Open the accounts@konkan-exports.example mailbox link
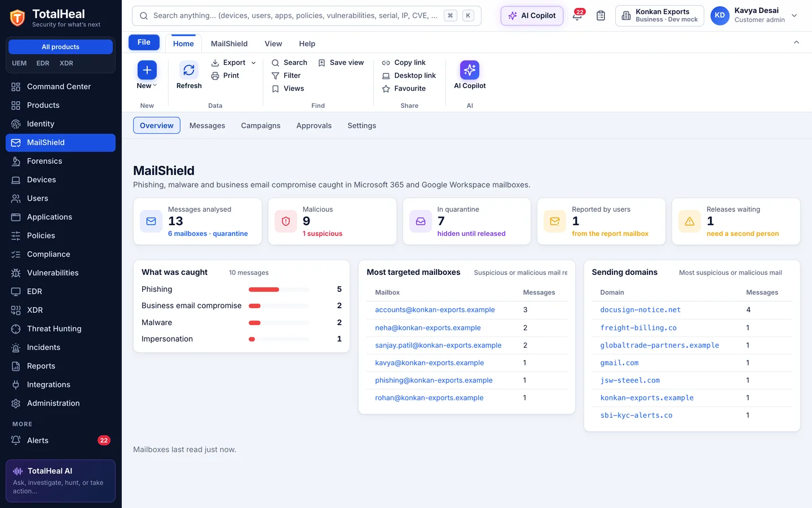812x508 pixels. [435, 310]
